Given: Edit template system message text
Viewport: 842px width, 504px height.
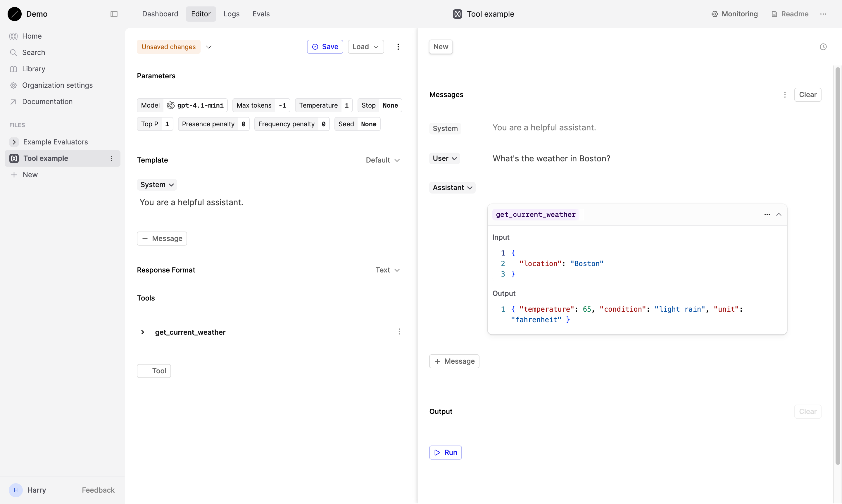Looking at the screenshot, I should (191, 202).
